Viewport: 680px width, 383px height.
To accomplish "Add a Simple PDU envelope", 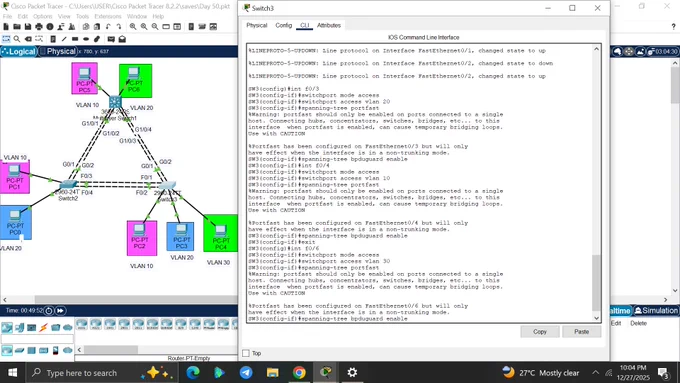I will (x=111, y=39).
